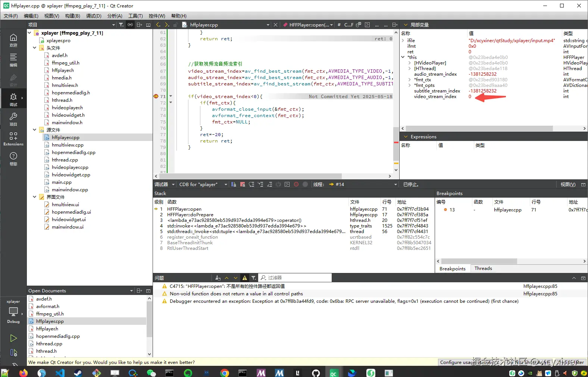Open the 构建(B) menu
The height and width of the screenshot is (377, 588).
72,16
